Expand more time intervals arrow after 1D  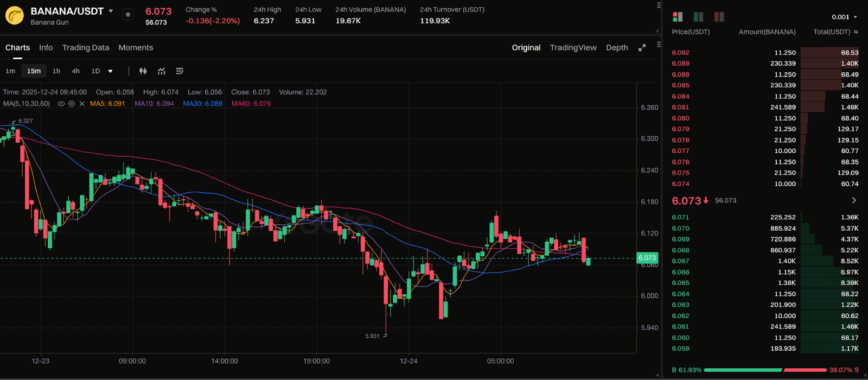[x=111, y=71]
